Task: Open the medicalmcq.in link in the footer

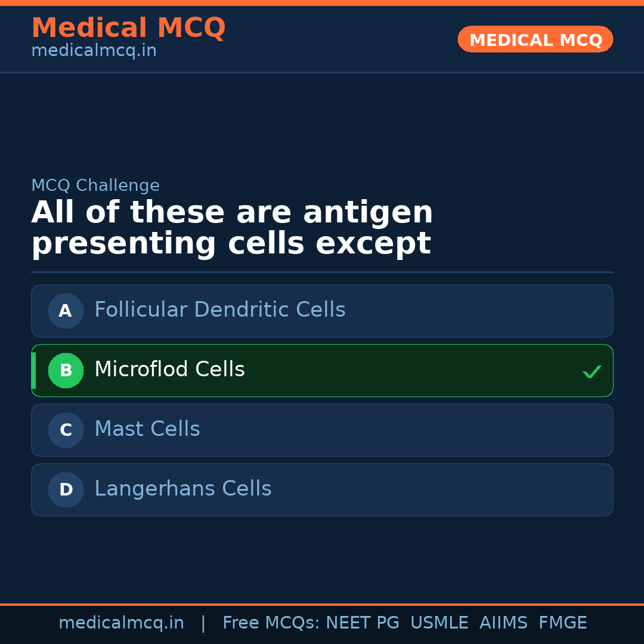Action: (x=121, y=623)
